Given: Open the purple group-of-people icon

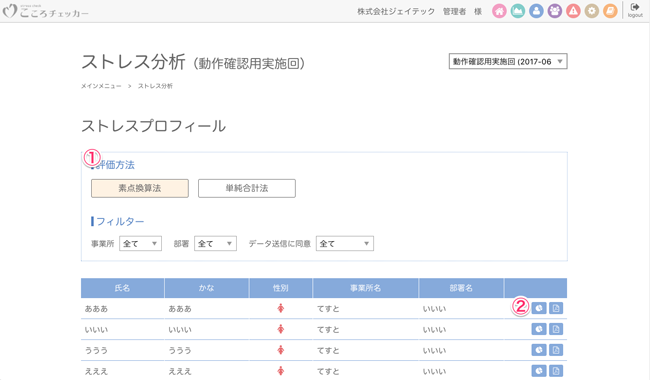Looking at the screenshot, I should point(555,11).
